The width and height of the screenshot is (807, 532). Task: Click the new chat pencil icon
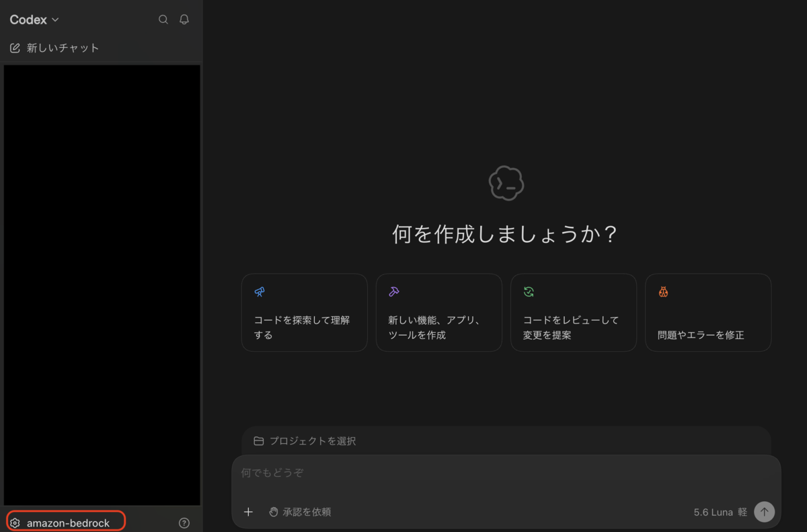click(x=15, y=48)
